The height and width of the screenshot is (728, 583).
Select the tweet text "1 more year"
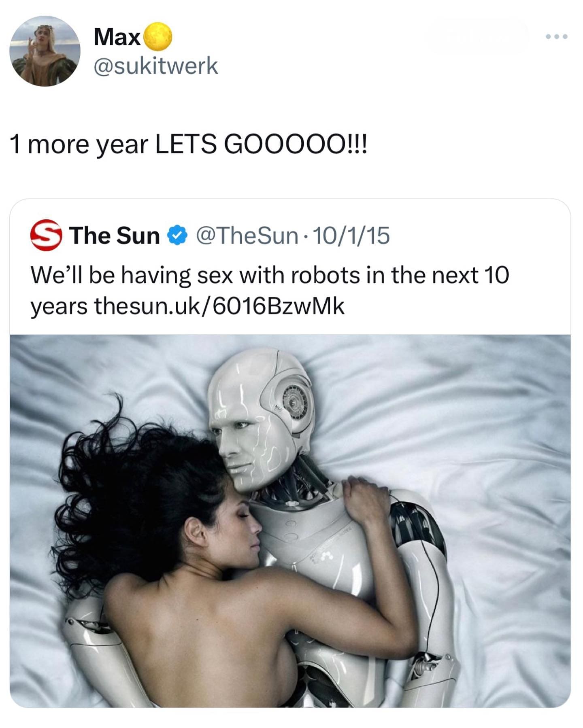(79, 145)
